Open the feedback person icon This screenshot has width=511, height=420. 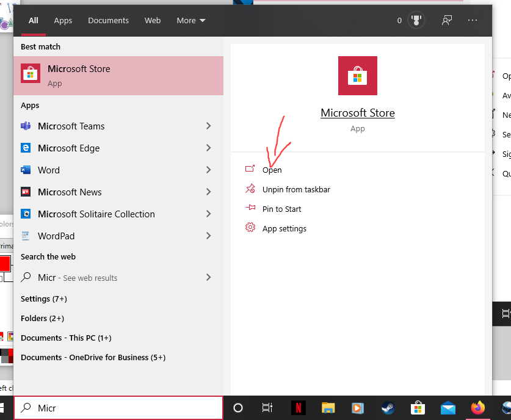coord(447,21)
